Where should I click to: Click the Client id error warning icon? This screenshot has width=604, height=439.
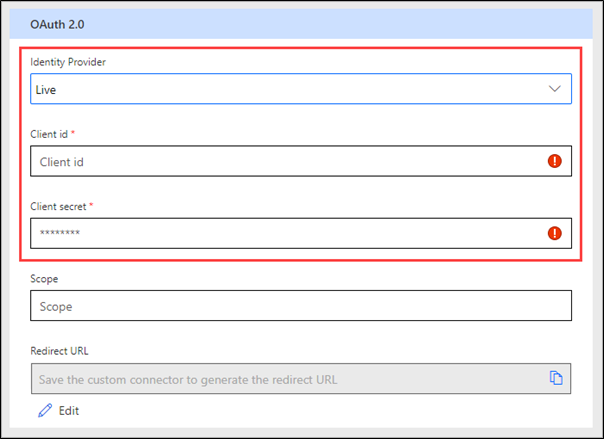(x=554, y=161)
